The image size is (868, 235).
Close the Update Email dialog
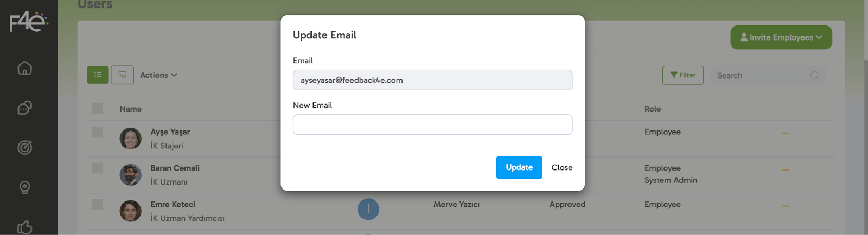(x=562, y=167)
